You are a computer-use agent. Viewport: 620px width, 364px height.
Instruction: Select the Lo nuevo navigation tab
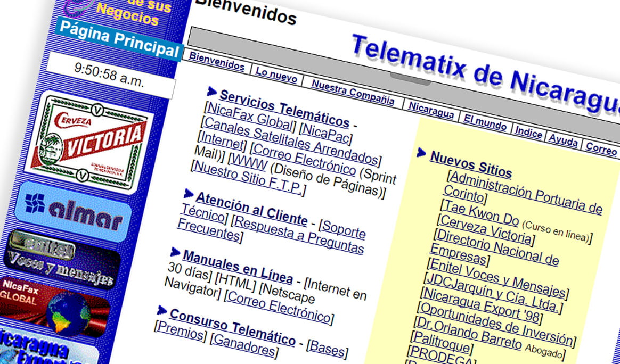pos(276,75)
